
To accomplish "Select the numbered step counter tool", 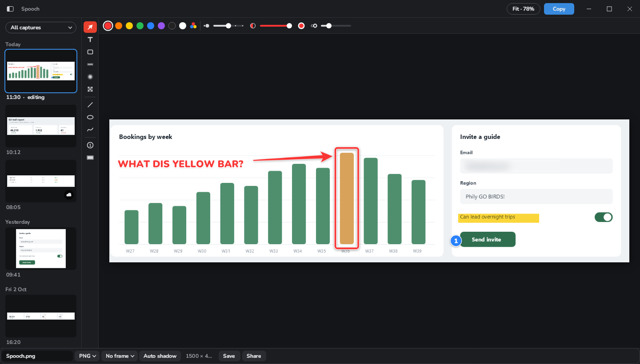I will pos(90,145).
